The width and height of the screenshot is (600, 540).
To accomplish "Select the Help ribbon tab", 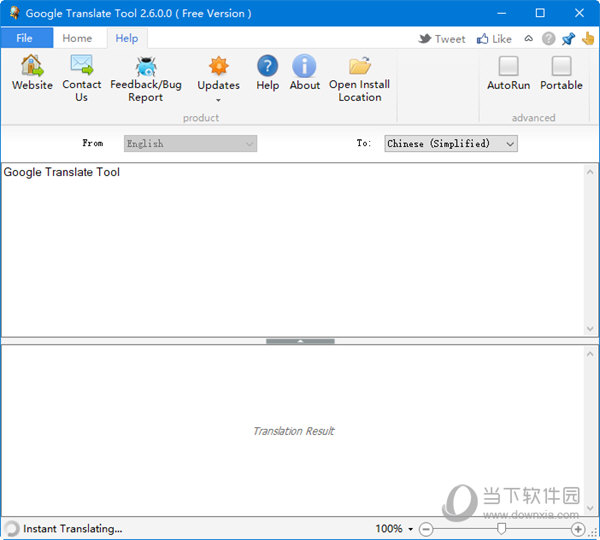I will tap(127, 38).
